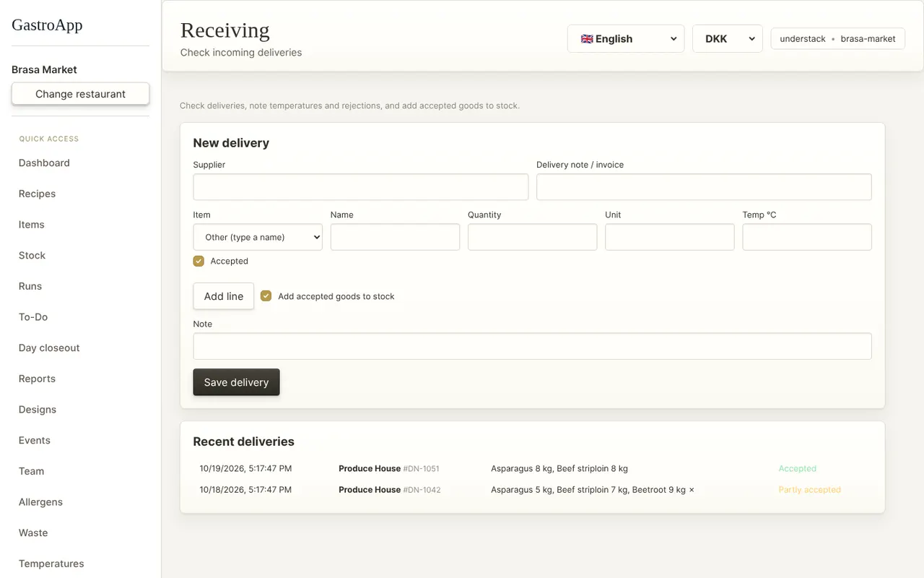
Task: Click the 10/18/2026, 5:17:47 PM timestamp
Action: click(245, 490)
